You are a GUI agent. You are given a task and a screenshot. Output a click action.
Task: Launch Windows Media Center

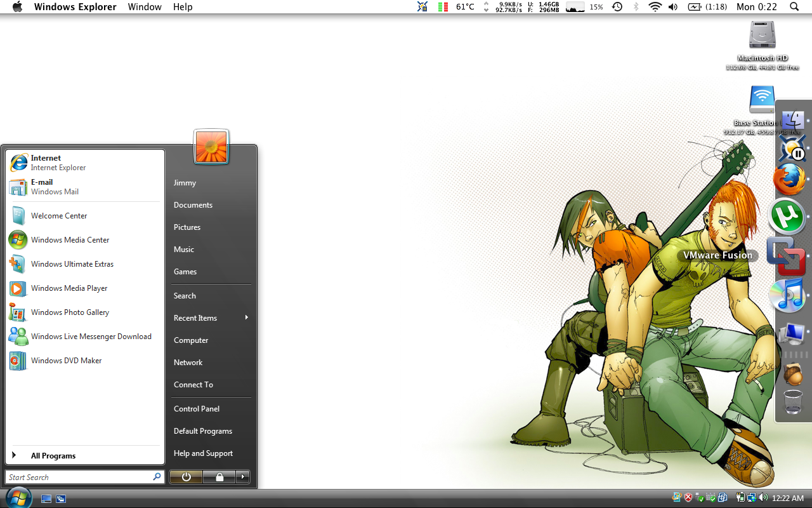click(x=85, y=240)
